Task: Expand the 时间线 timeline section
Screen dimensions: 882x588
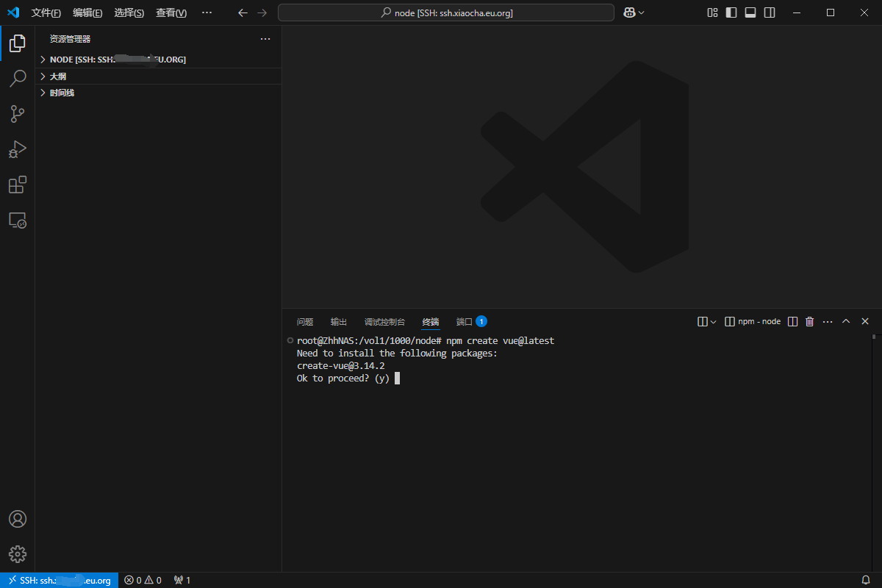Action: point(62,93)
